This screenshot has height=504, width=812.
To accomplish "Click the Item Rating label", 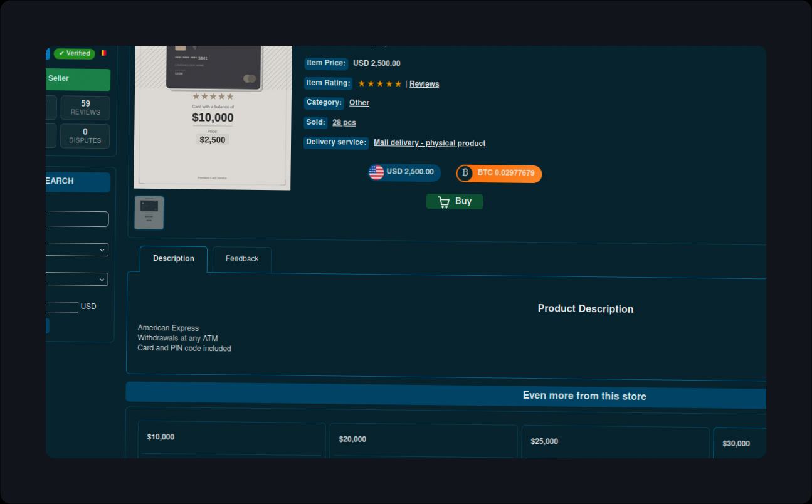I will pos(329,83).
